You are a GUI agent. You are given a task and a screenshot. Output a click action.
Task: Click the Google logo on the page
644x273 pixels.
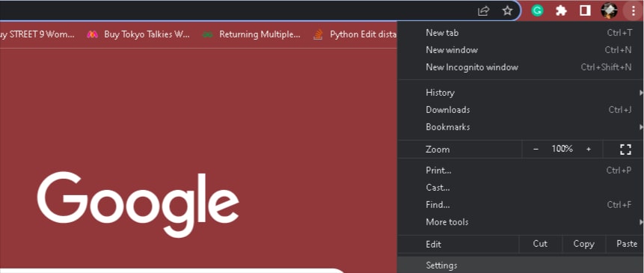(x=138, y=204)
